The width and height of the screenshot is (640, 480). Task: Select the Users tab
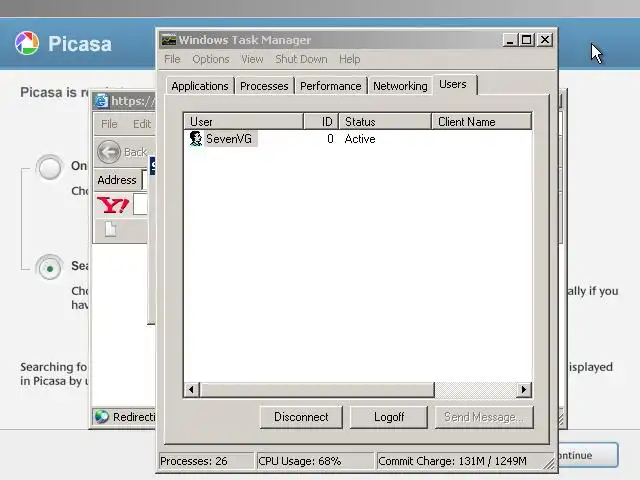coord(453,84)
